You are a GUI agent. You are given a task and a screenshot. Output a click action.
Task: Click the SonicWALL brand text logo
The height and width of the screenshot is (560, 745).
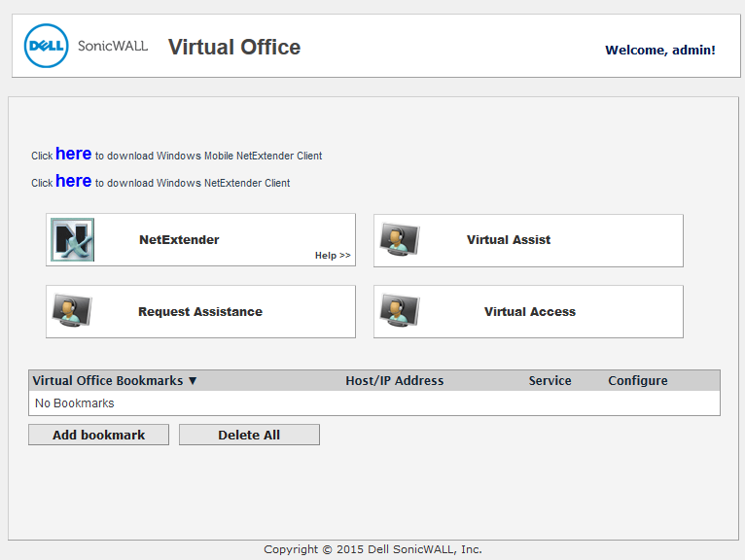[113, 46]
